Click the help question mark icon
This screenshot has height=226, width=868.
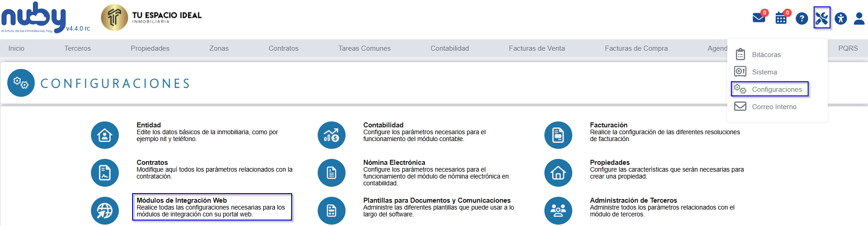[x=802, y=18]
